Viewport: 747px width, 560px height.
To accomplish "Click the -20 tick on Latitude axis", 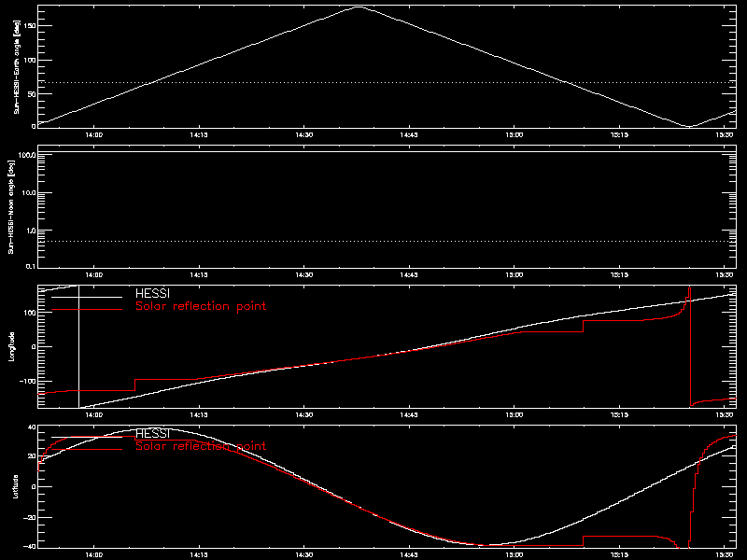I will [x=29, y=518].
